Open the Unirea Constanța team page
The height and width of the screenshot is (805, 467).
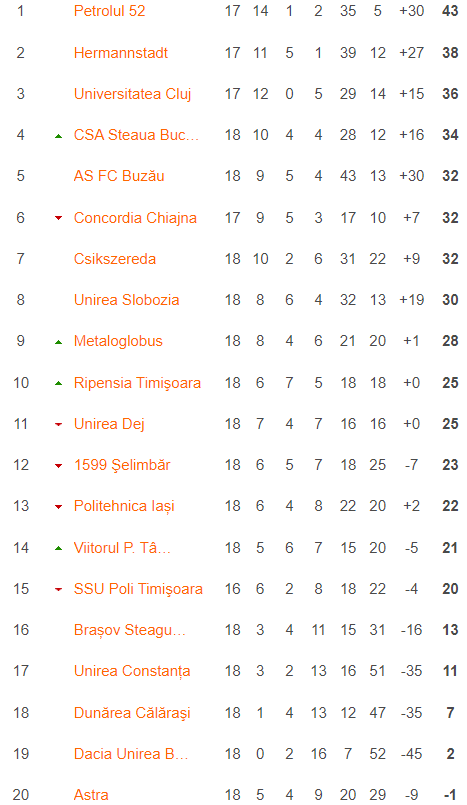pos(132,671)
